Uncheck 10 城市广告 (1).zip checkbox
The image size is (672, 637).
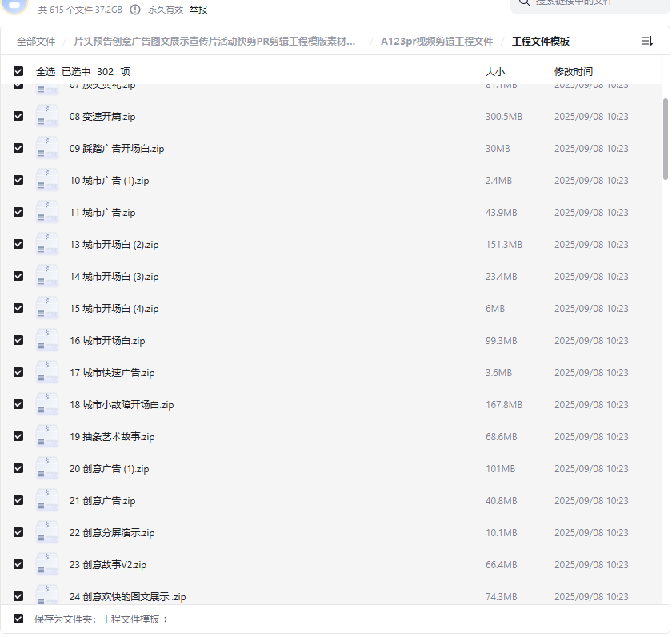click(18, 181)
